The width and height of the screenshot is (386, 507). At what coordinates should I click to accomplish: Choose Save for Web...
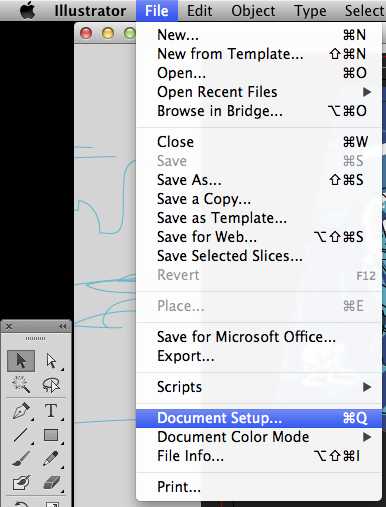[259, 237]
